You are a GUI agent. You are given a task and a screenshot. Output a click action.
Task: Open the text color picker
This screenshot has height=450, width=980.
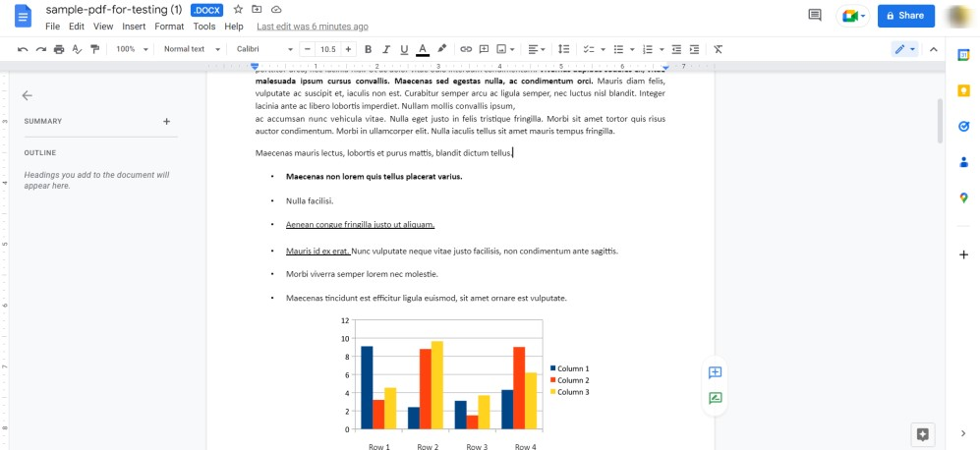tap(422, 49)
